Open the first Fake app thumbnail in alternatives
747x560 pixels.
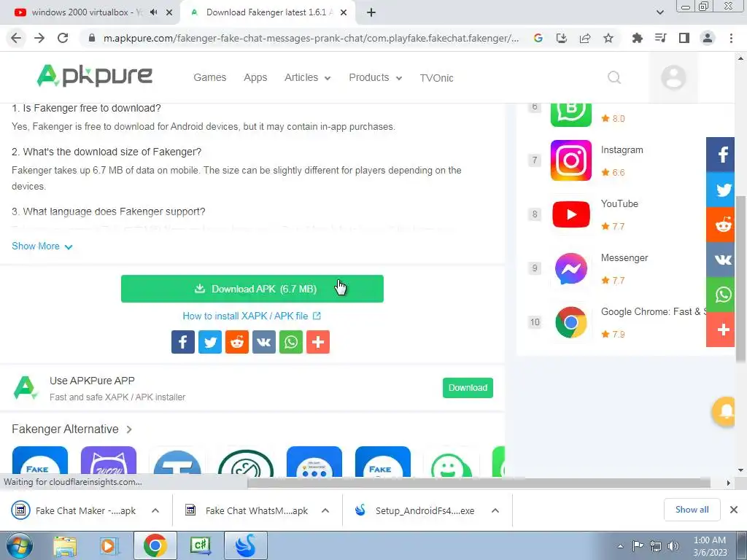[40, 462]
